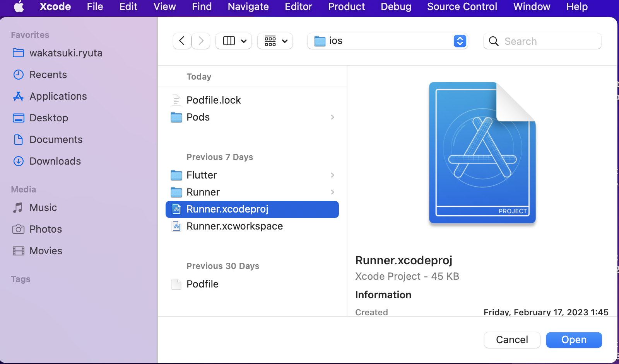This screenshot has height=364, width=619.
Task: Click the Applications icon in sidebar
Action: tap(18, 96)
